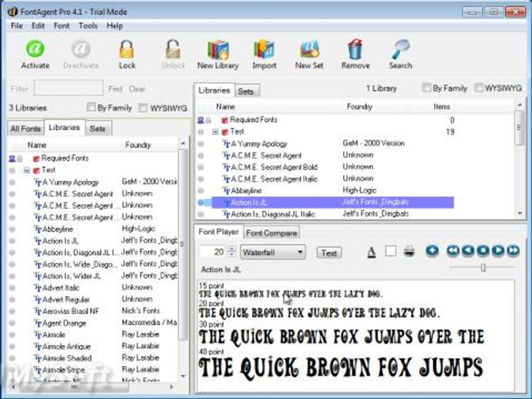The height and width of the screenshot is (399, 532).
Task: Enable By Family checkbox in right panel
Action: tap(426, 88)
